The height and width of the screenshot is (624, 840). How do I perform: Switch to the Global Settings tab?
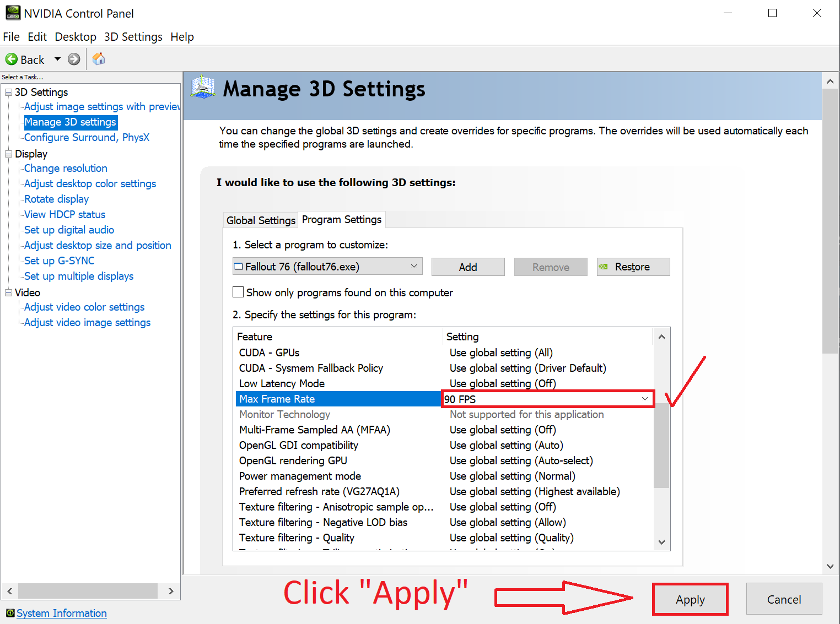(x=261, y=220)
